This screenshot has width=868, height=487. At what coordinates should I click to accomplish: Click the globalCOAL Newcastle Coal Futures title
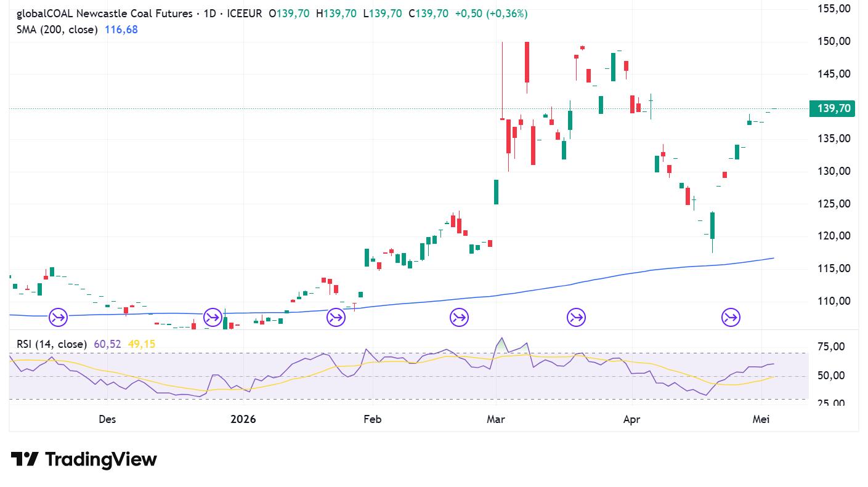pyautogui.click(x=105, y=14)
